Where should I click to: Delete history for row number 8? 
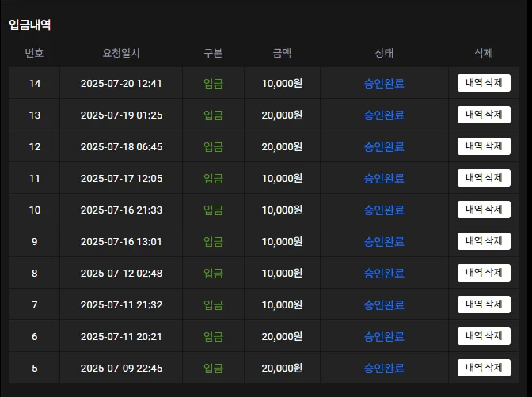tap(484, 273)
